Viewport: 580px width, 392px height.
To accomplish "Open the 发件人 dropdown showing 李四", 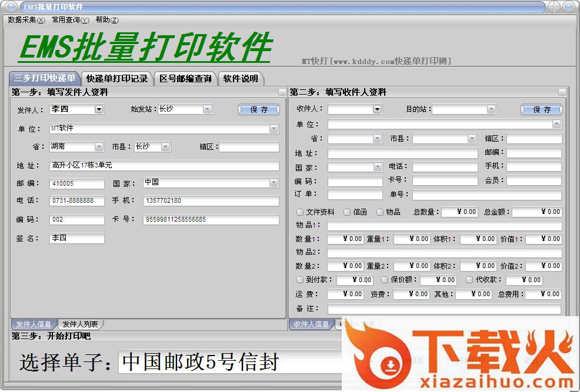I will click(x=99, y=109).
